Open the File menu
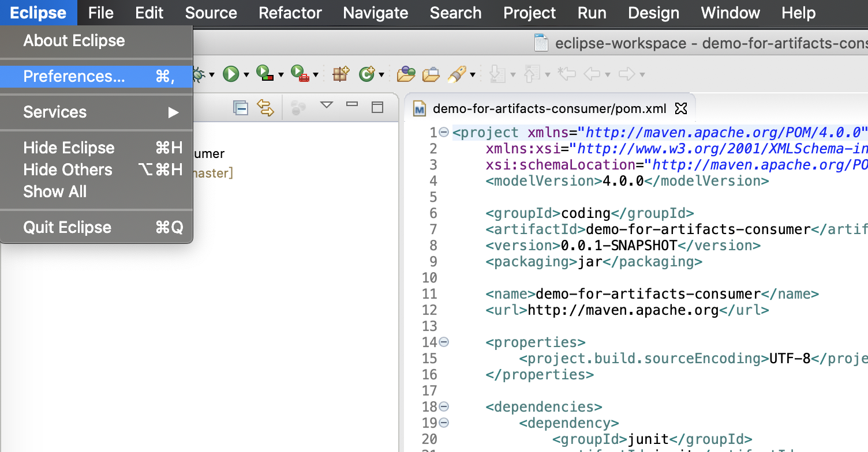Image resolution: width=868 pixels, height=452 pixels. (101, 13)
